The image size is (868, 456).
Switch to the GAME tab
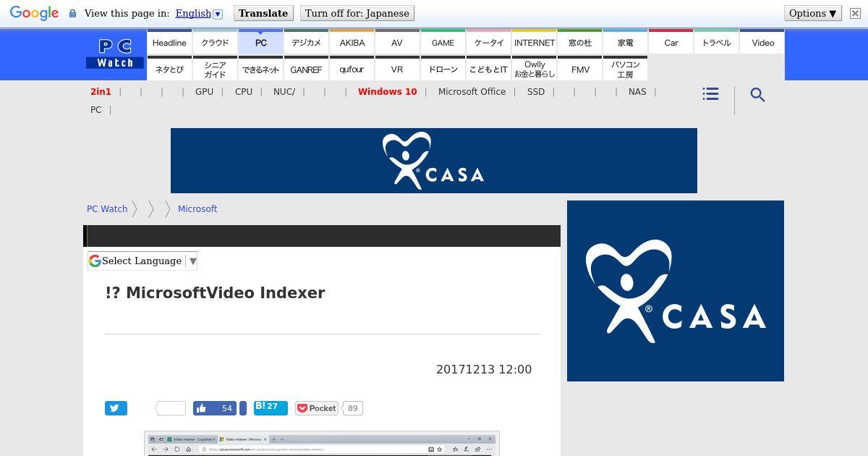[443, 42]
